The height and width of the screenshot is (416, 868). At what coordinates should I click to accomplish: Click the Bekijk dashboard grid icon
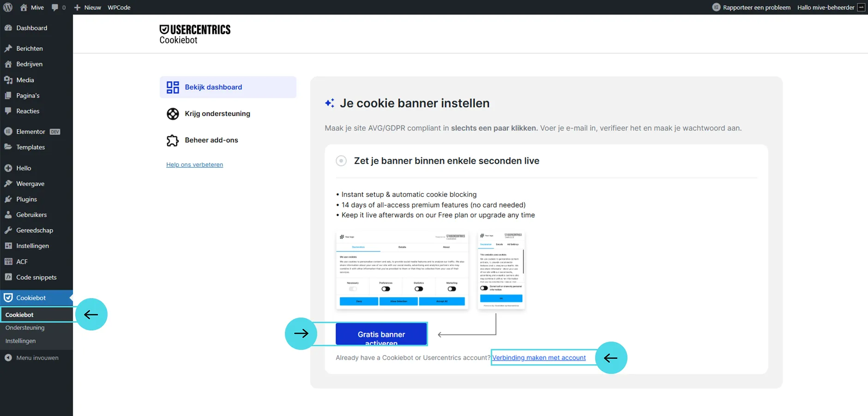(x=173, y=87)
